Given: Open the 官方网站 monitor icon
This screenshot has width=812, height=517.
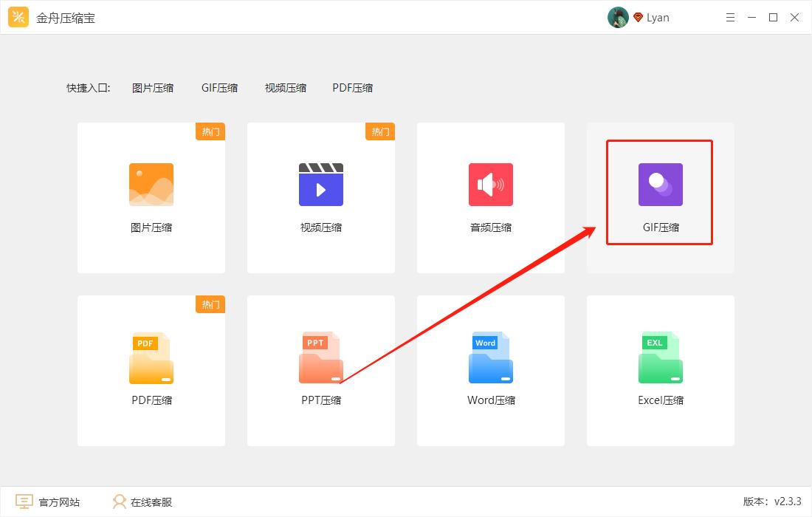Looking at the screenshot, I should coord(24,501).
